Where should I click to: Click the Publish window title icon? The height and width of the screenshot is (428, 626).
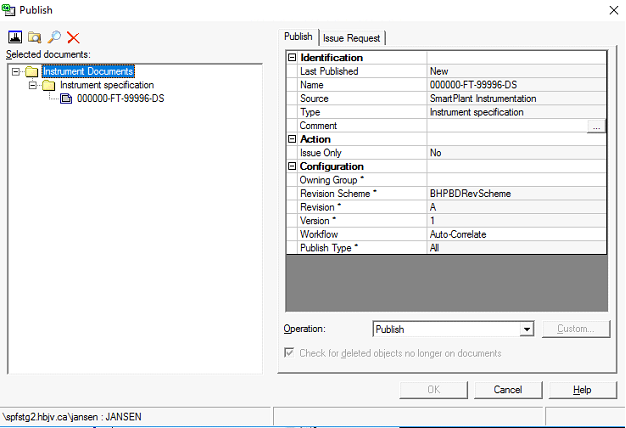tap(9, 9)
